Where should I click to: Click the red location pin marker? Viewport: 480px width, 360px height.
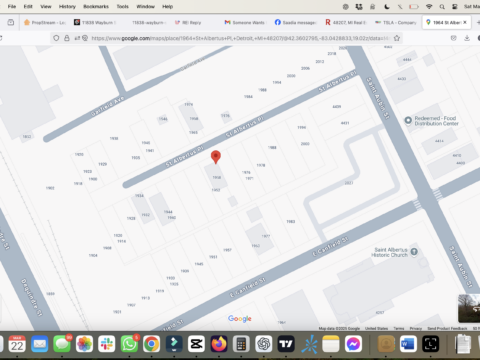(216, 157)
